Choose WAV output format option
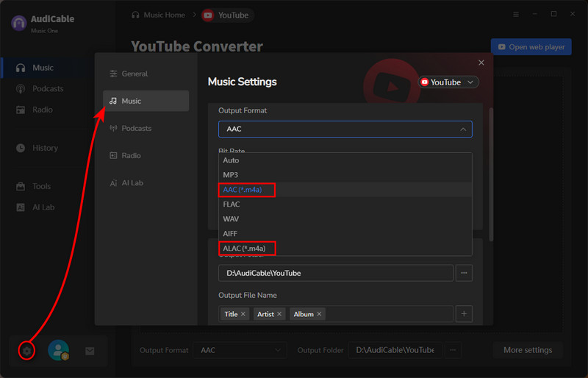 (x=345, y=219)
